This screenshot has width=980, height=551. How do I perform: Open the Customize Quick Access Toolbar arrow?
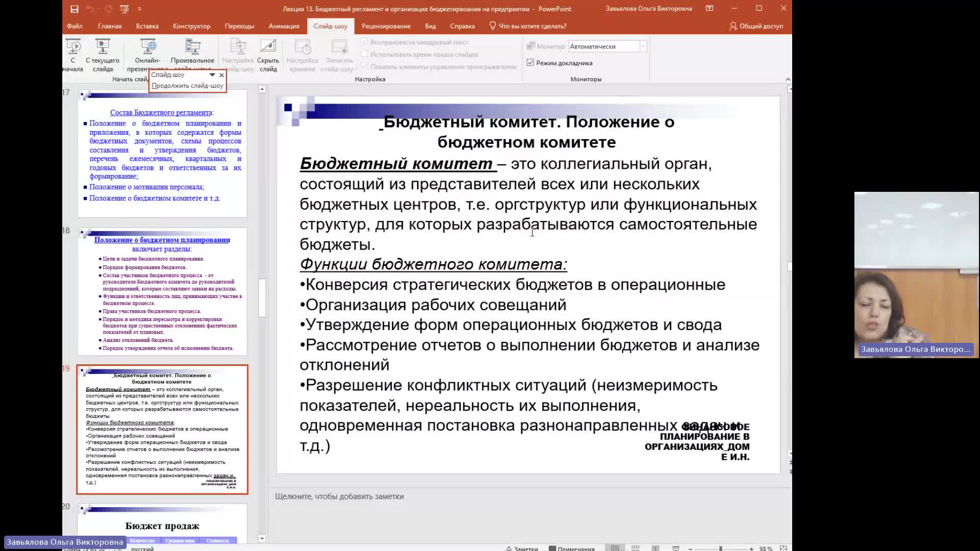pos(139,9)
